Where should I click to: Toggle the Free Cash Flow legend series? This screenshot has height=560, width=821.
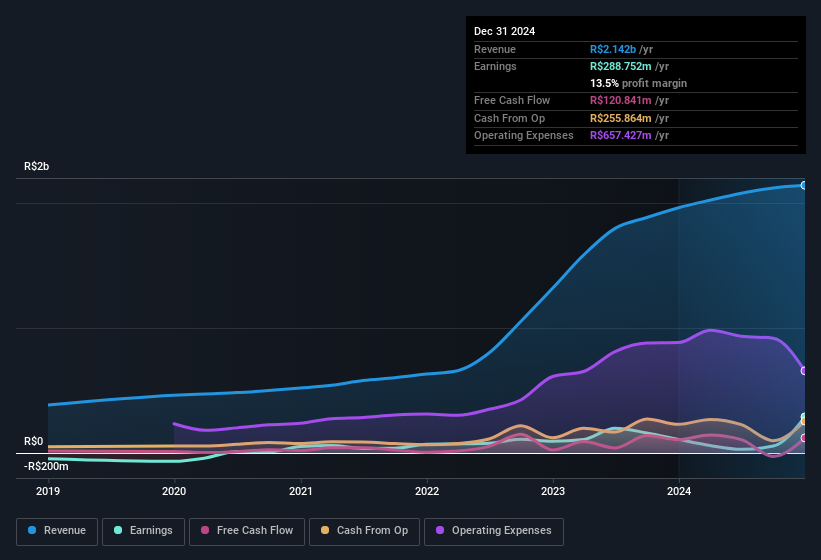tap(247, 531)
